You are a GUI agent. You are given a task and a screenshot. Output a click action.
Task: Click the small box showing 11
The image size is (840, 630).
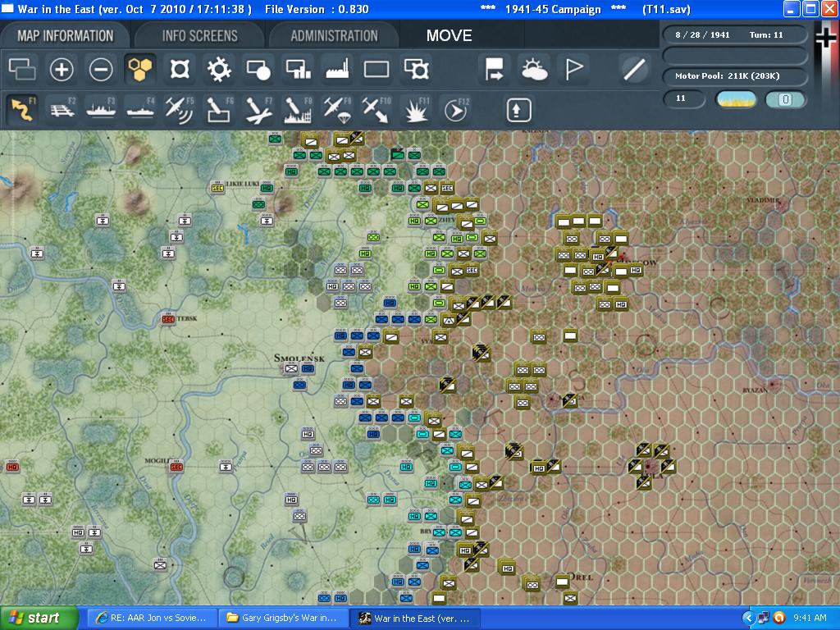coord(684,99)
